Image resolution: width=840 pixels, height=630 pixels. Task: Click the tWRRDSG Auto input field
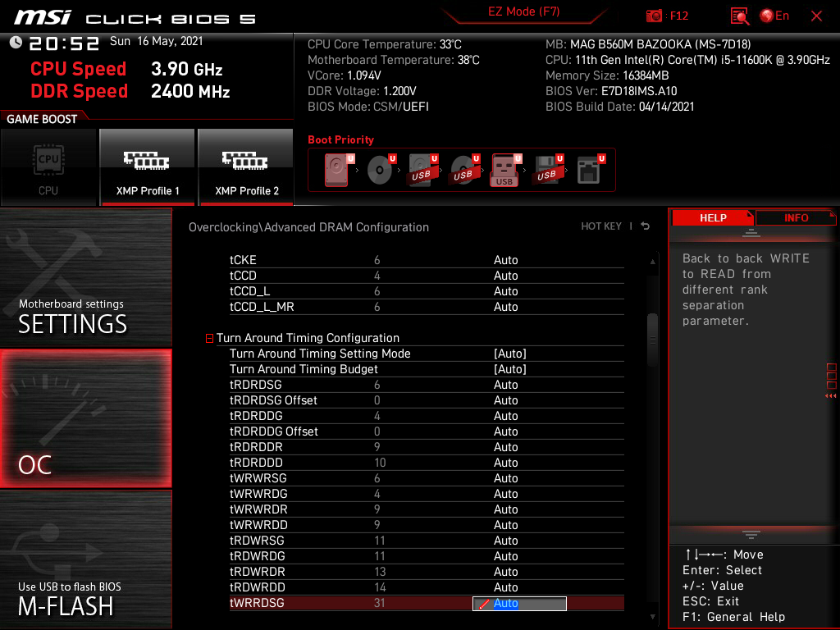click(x=519, y=603)
